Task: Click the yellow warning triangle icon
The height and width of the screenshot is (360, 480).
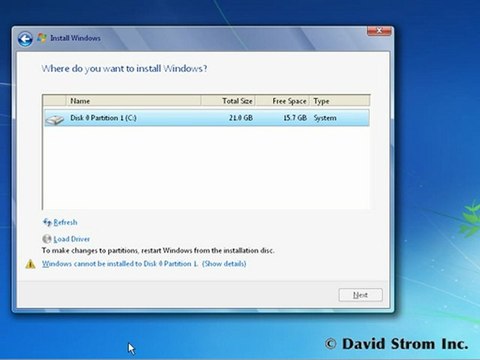Action: pos(30,264)
